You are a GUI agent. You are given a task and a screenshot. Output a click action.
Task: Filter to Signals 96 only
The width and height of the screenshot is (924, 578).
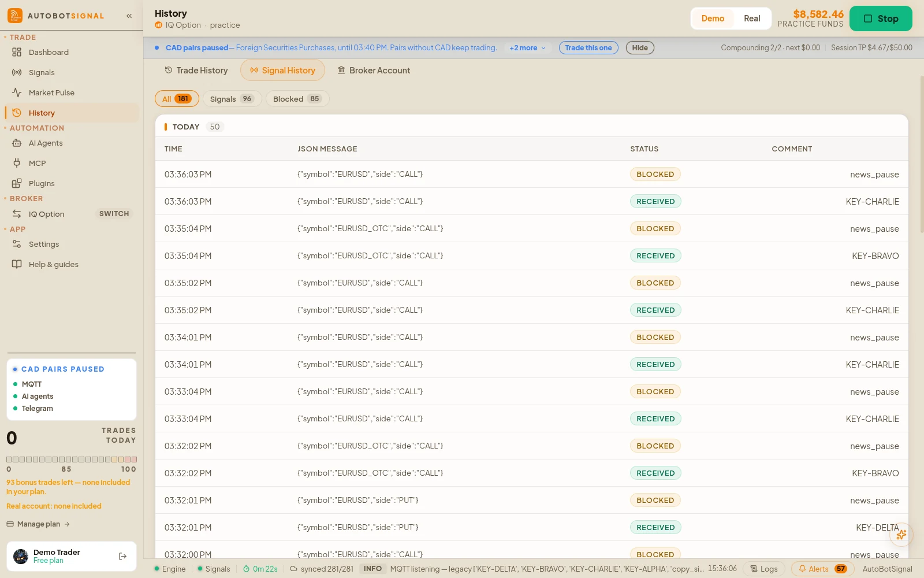(232, 99)
